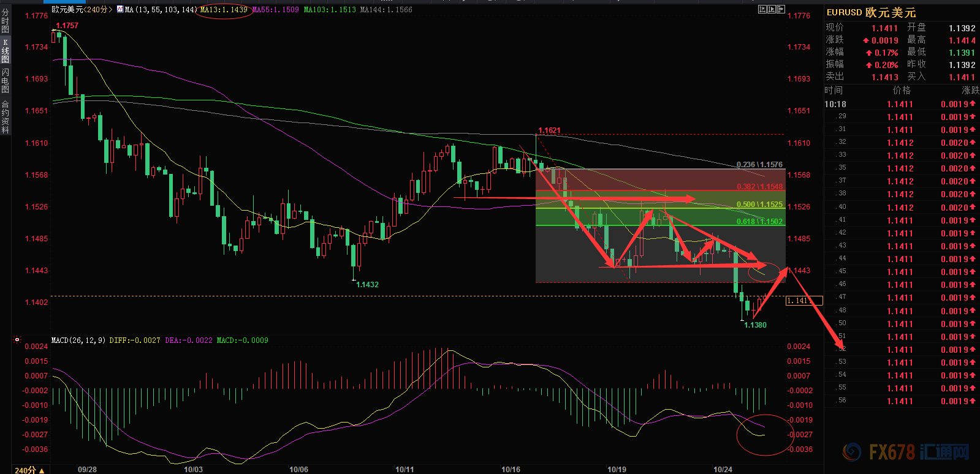Click the 时间 column header
This screenshot has height=474, width=980.
[x=833, y=90]
